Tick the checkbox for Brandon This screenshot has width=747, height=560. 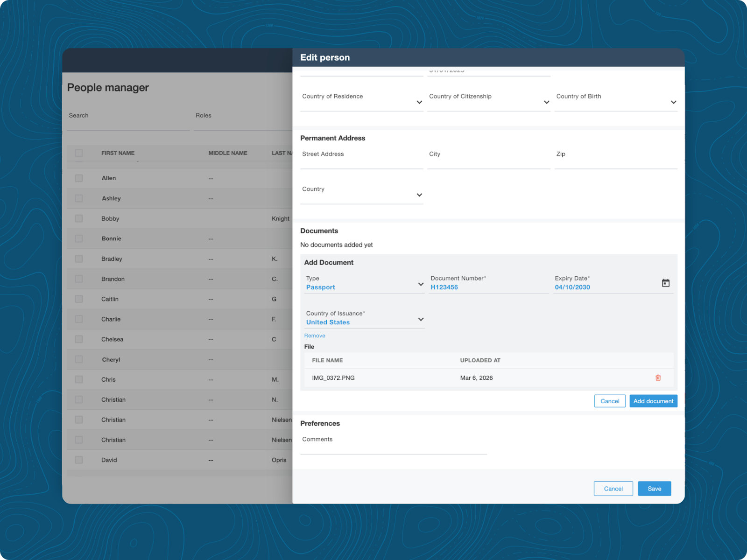click(x=79, y=279)
